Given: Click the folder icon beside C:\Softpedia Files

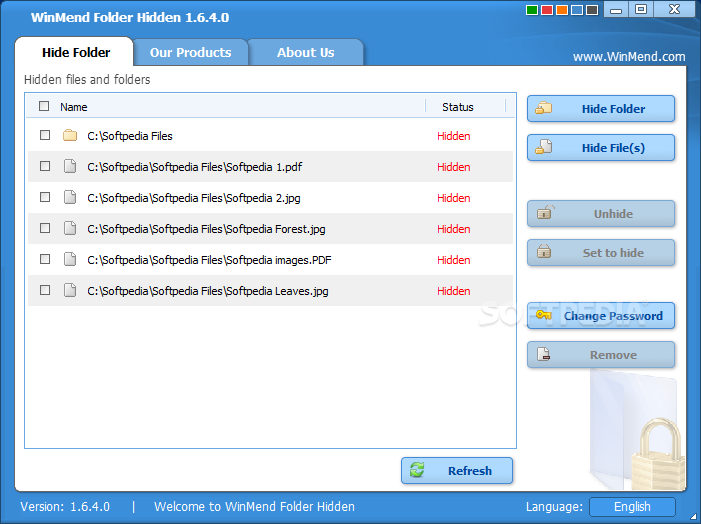Looking at the screenshot, I should [x=70, y=135].
